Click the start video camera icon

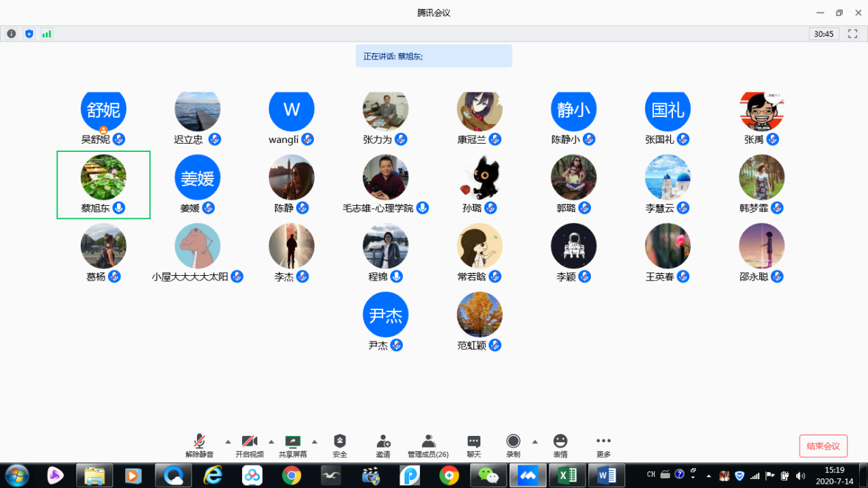tap(250, 441)
